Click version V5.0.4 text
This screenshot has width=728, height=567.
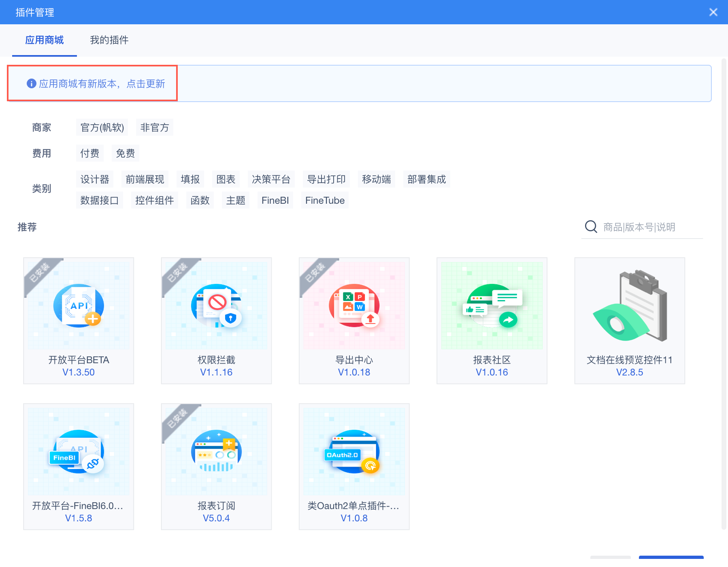point(217,518)
